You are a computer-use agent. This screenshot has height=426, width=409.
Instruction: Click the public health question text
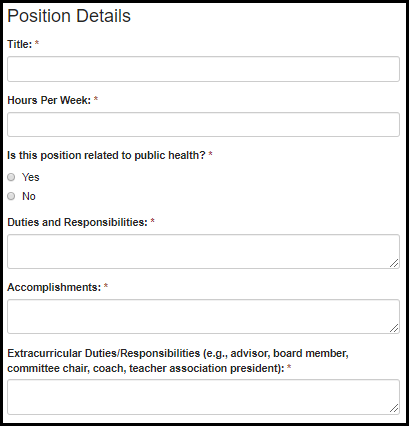pyautogui.click(x=106, y=155)
